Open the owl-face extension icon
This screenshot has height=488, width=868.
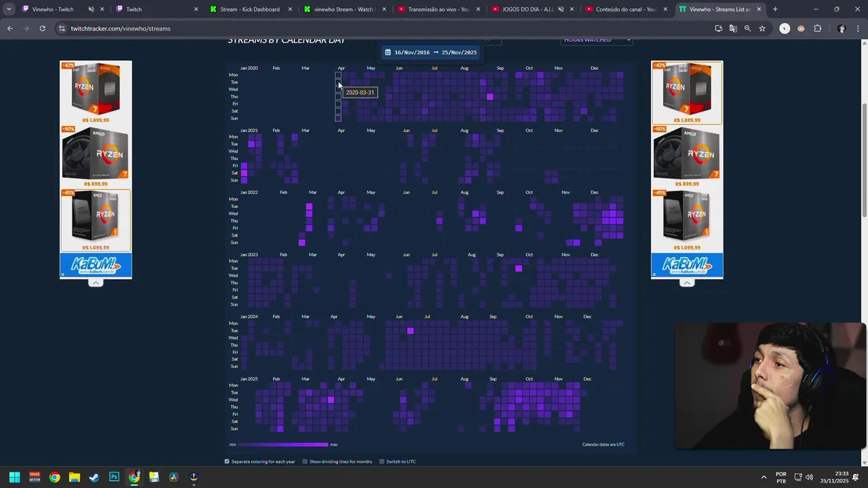click(x=801, y=28)
